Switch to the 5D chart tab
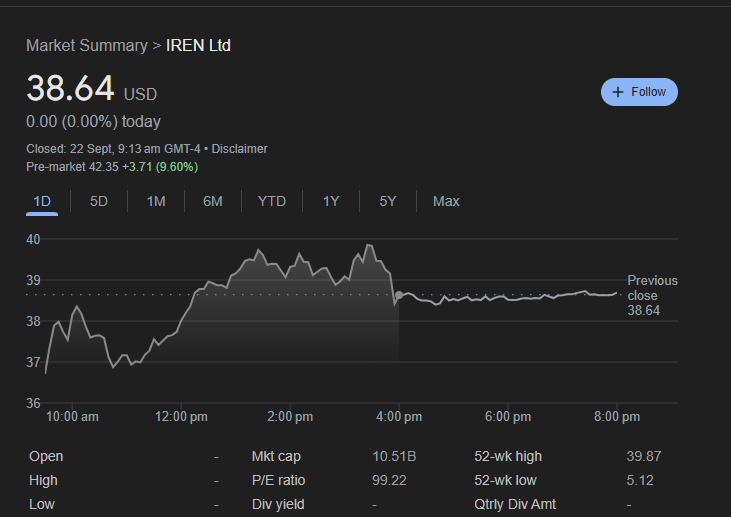Viewport: 731px width, 517px height. pos(99,201)
